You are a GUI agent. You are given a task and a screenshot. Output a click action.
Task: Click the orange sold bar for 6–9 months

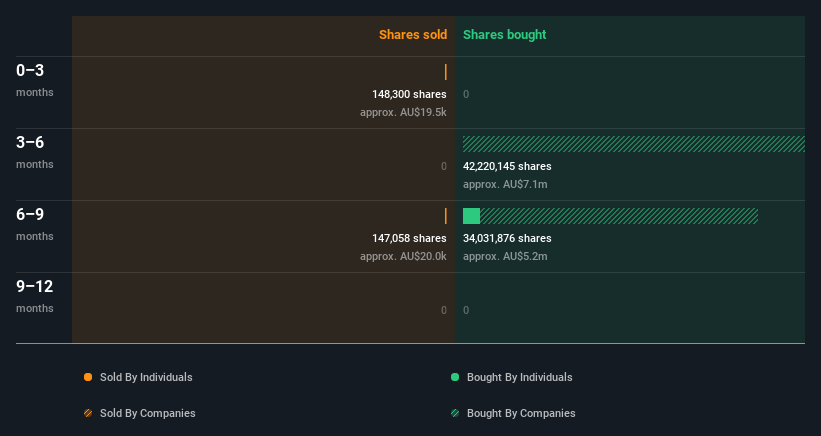tap(446, 216)
